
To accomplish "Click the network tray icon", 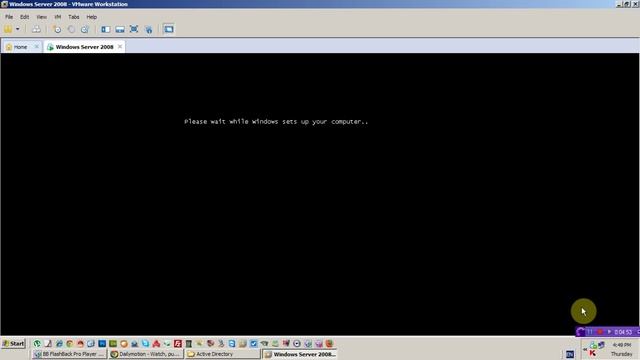I will point(601,345).
